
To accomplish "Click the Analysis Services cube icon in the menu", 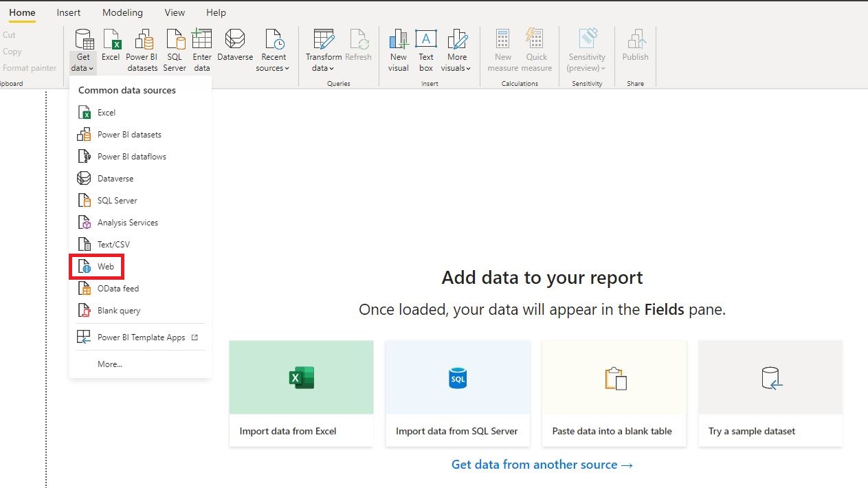I will click(84, 223).
